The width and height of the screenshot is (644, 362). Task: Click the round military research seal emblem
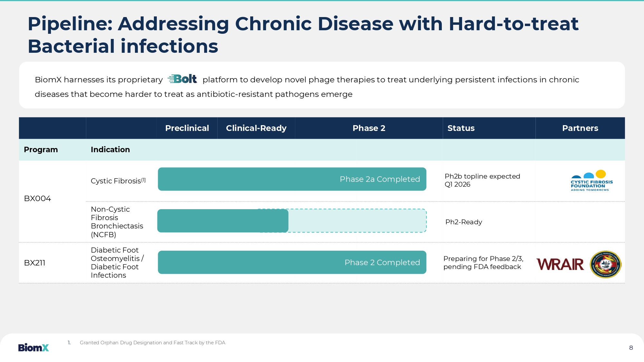point(605,265)
